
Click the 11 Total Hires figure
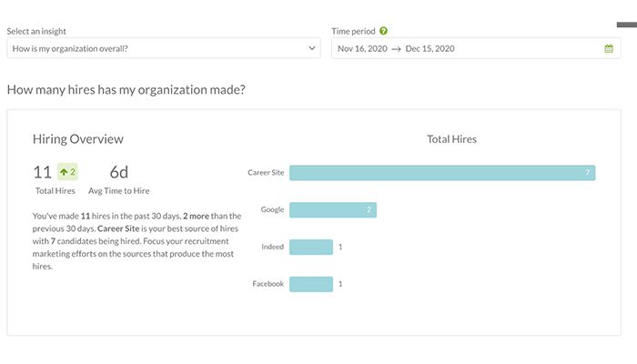click(x=42, y=172)
